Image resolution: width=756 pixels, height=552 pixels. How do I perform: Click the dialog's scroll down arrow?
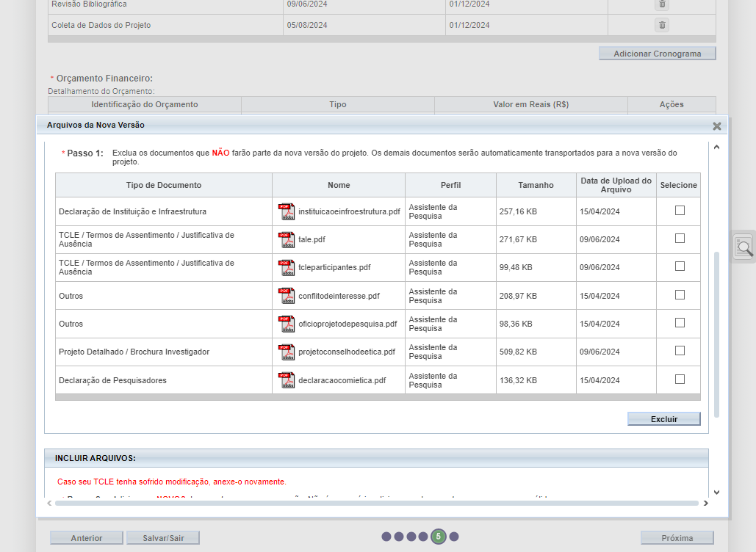[716, 493]
